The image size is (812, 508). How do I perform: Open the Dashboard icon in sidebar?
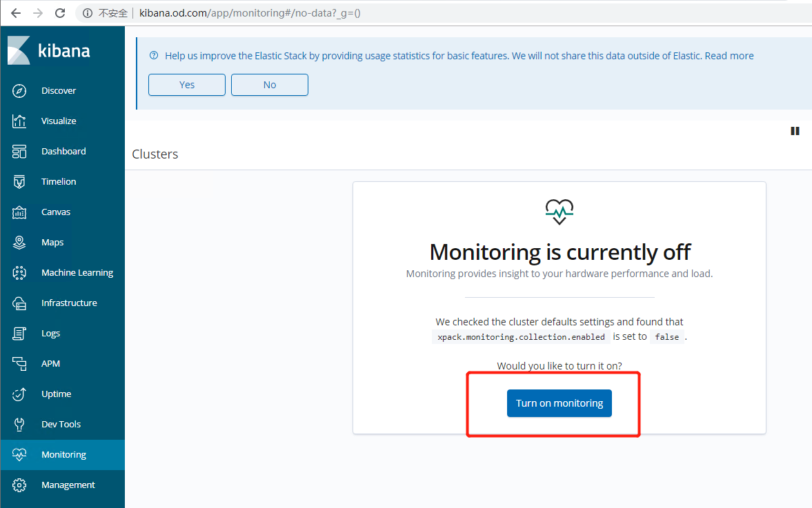click(19, 152)
